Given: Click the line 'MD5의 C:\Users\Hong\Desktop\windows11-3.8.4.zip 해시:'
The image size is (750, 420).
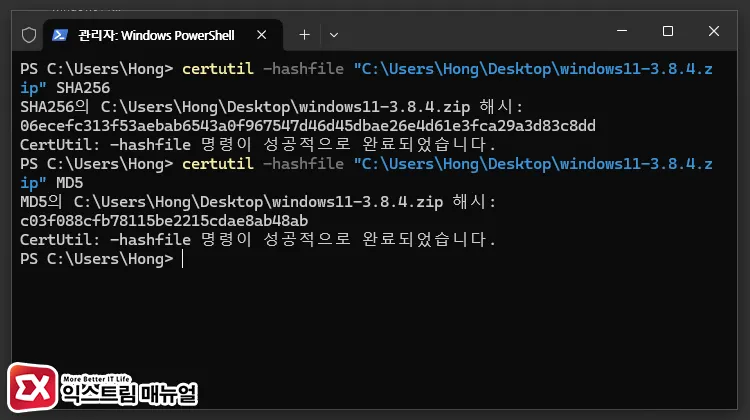Looking at the screenshot, I should (x=258, y=202).
